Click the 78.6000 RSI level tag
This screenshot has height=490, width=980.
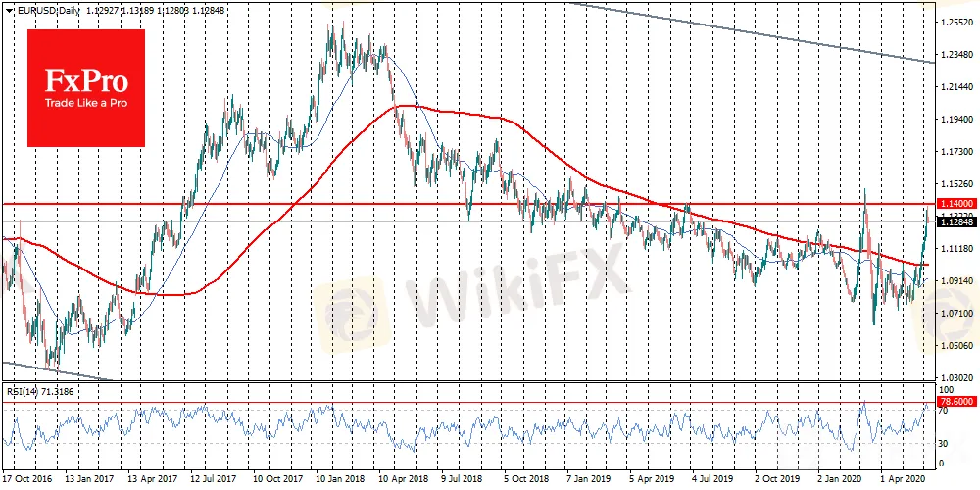[958, 403]
